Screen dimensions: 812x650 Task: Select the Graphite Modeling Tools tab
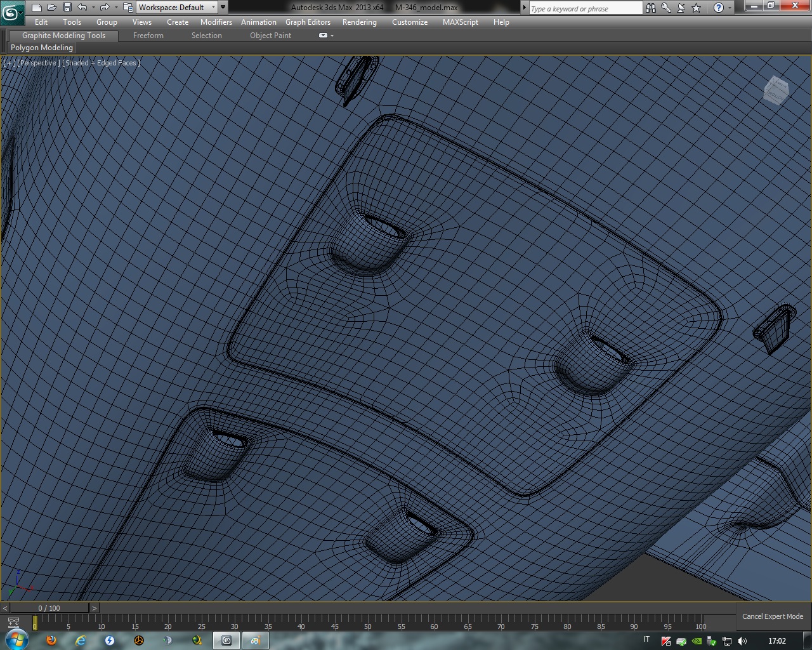click(x=63, y=36)
